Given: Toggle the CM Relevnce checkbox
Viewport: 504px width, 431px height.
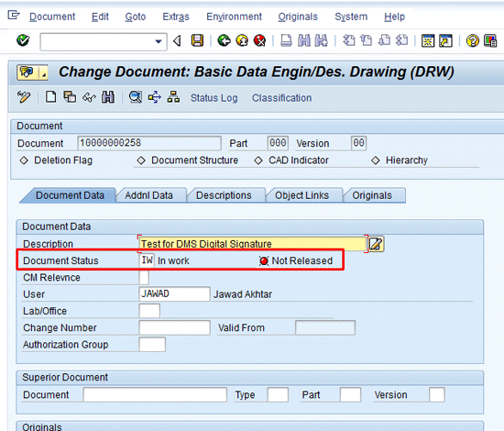Looking at the screenshot, I should coord(144,277).
